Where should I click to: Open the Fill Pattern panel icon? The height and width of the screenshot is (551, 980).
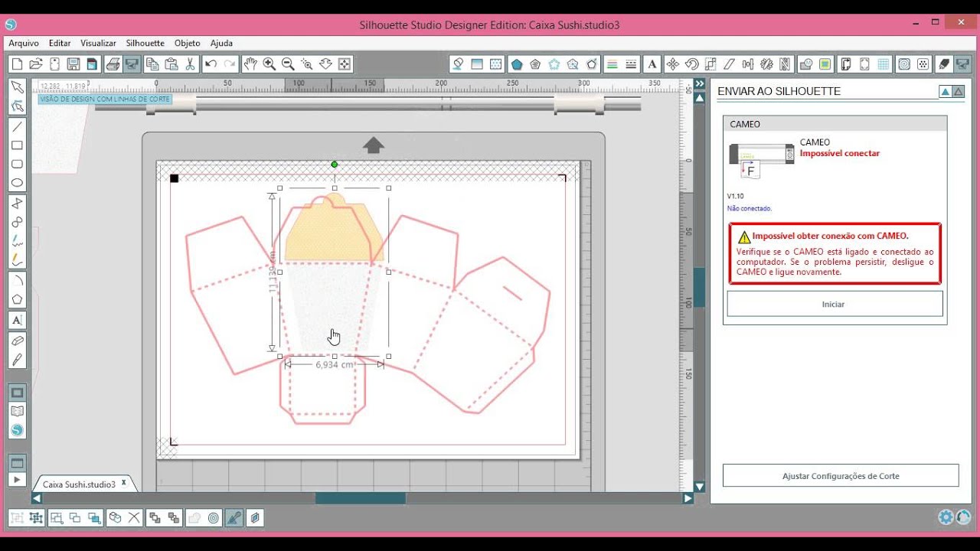(x=495, y=64)
